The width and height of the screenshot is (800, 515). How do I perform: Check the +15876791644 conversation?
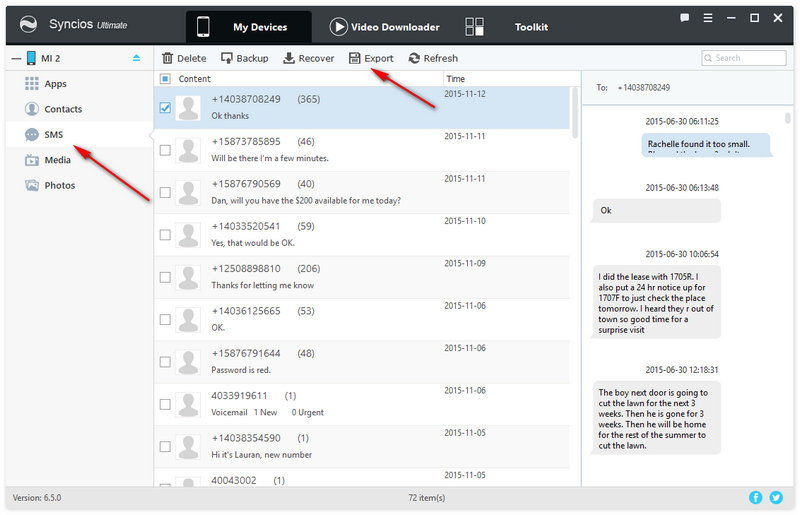point(165,362)
